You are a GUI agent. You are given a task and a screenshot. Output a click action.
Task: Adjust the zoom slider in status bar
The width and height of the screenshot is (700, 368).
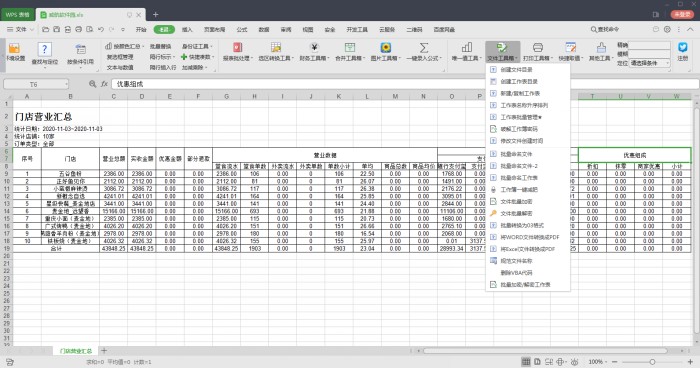652,362
